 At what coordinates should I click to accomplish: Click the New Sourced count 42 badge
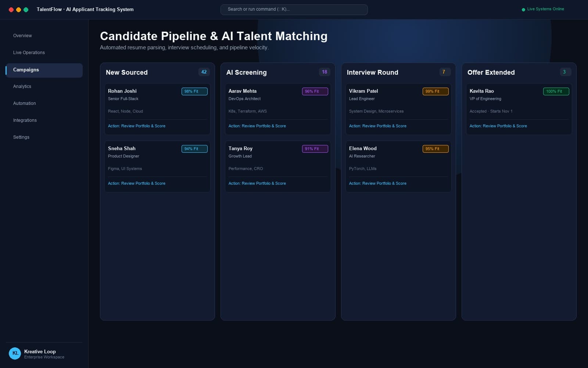204,72
